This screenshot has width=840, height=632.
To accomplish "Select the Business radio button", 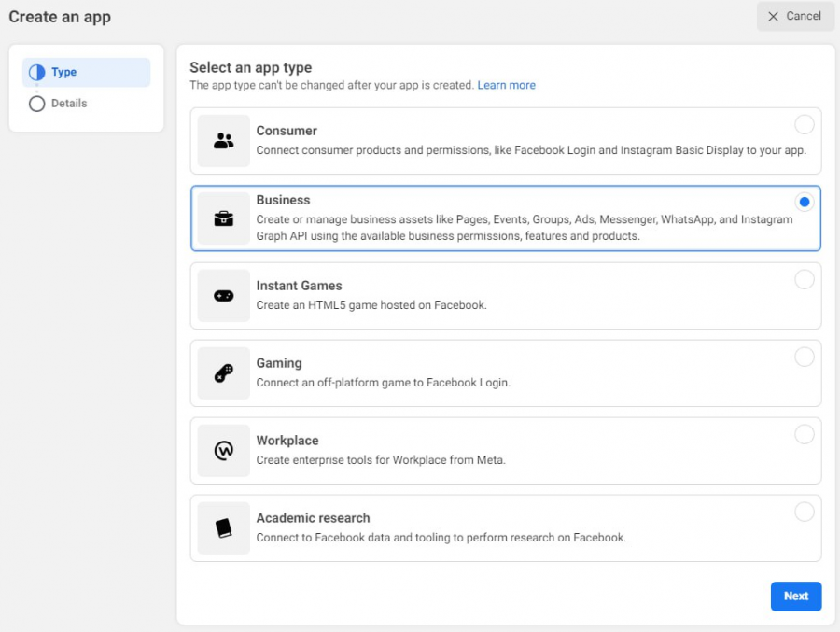I will pos(805,202).
